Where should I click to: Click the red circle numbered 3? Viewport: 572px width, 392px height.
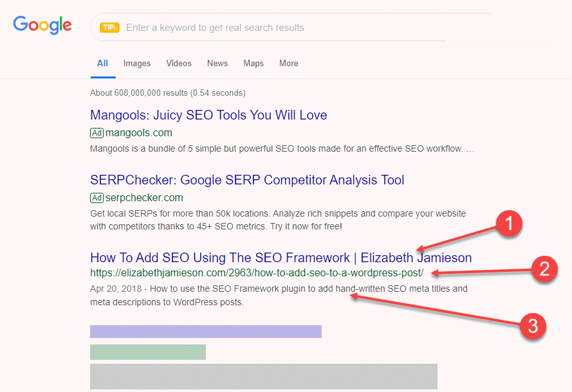pos(532,326)
